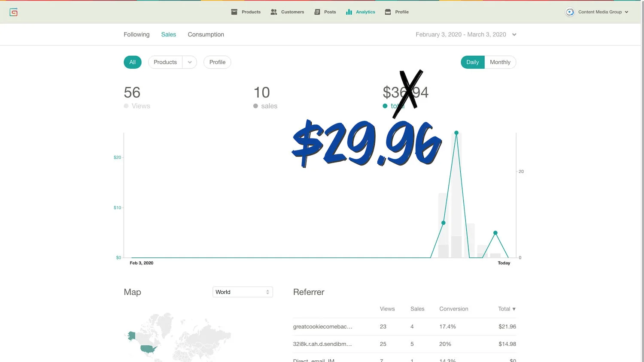Click the Profile filter button
This screenshot has height=362, width=644.
(217, 62)
